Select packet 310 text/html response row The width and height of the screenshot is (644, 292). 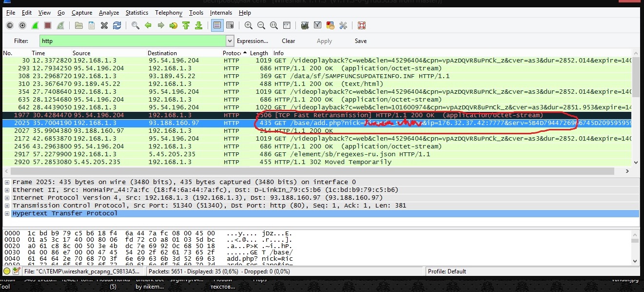[317, 84]
